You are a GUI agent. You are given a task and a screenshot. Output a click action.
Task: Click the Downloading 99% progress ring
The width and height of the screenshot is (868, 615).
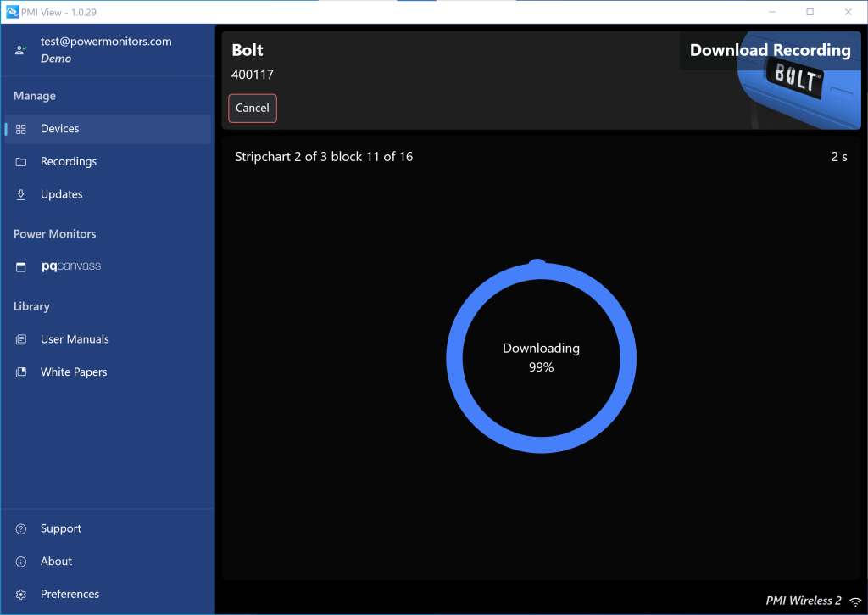(x=541, y=357)
